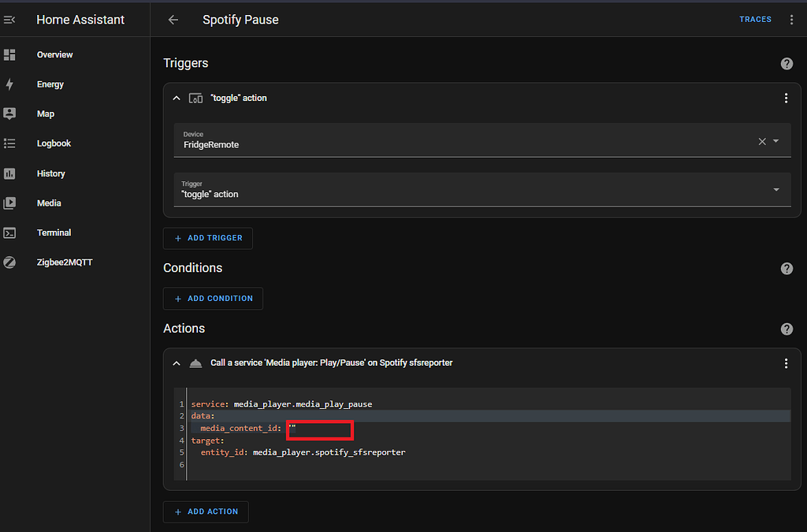Open the Energy dashboard icon in sidebar
Viewport: 807px width, 532px height.
coord(9,84)
